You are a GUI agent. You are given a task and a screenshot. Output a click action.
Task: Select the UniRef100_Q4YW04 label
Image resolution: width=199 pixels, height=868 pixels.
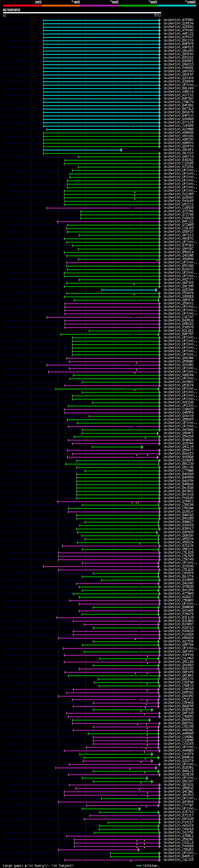tap(179, 802)
